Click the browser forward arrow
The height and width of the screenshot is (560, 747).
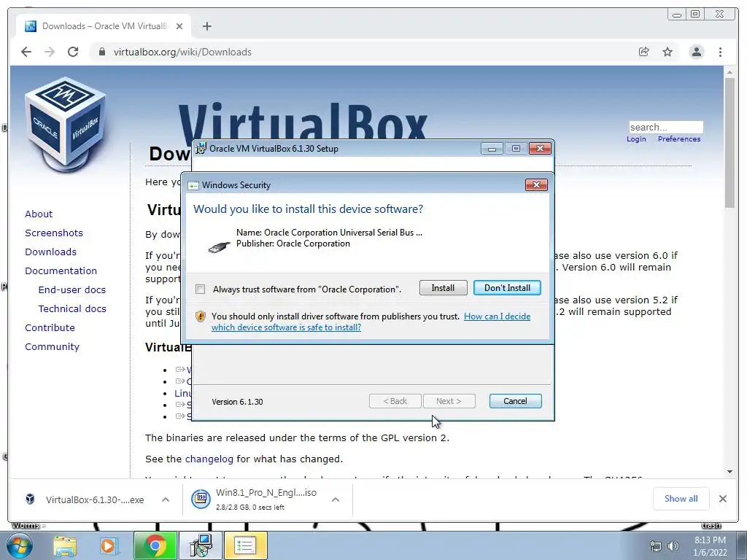[50, 52]
